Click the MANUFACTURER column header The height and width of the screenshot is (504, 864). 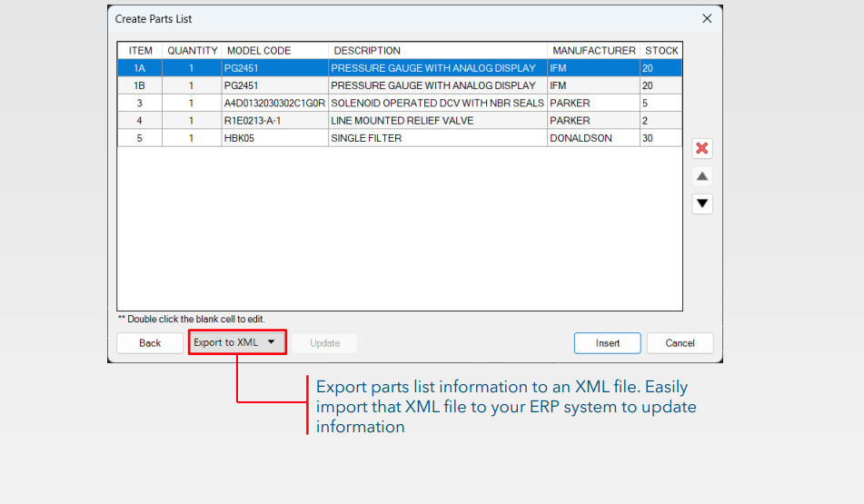593,51
